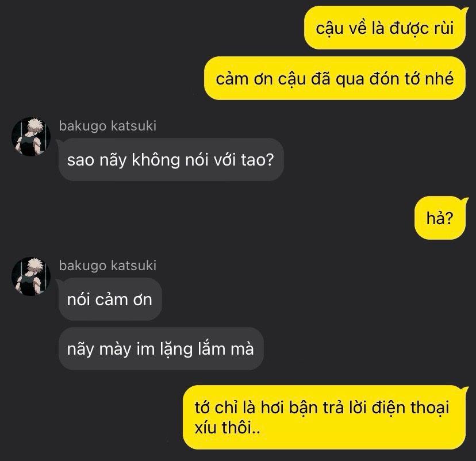Tap bakugo katsuki's avatar beside 'nói cảm ơn'
The height and width of the screenshot is (461, 476).
click(x=31, y=276)
